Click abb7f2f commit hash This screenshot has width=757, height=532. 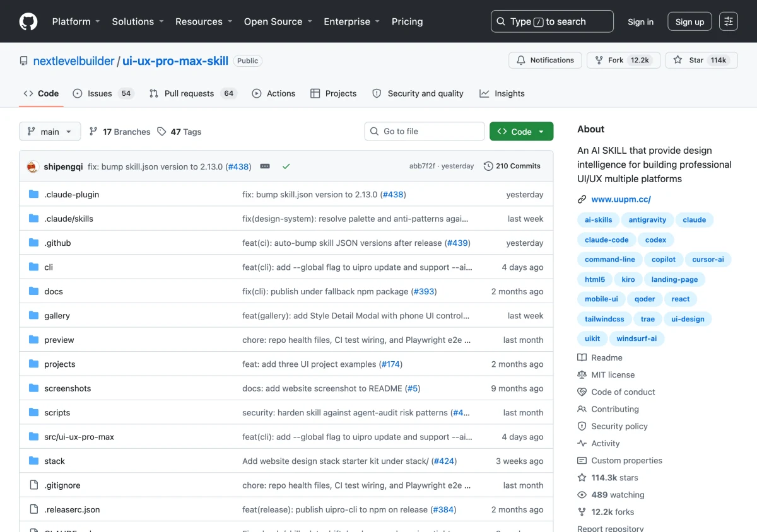(x=422, y=166)
